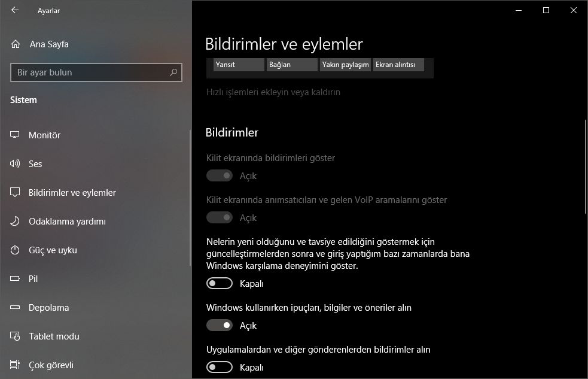Close the Ayarlar window

[574, 10]
